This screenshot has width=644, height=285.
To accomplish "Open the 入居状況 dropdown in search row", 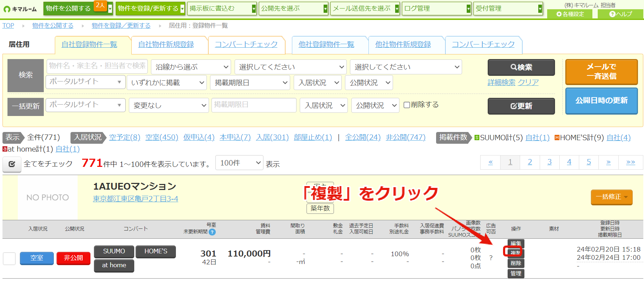I will click(318, 83).
